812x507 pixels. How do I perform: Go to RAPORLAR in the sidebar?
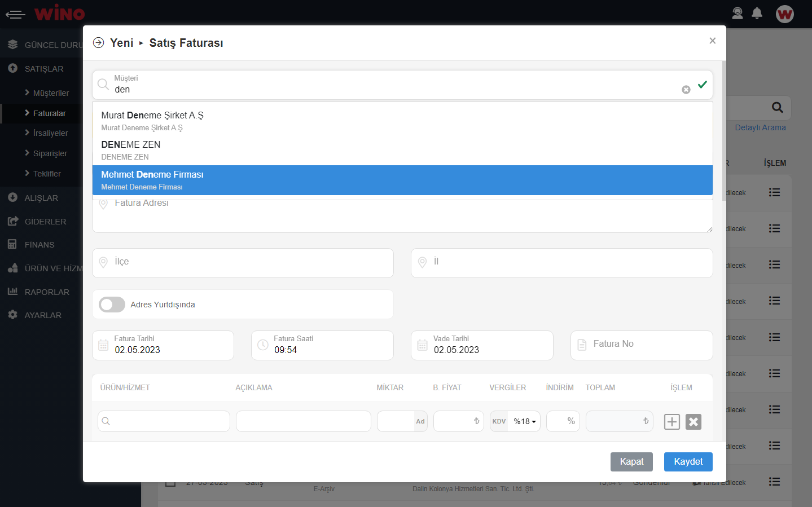tap(47, 292)
